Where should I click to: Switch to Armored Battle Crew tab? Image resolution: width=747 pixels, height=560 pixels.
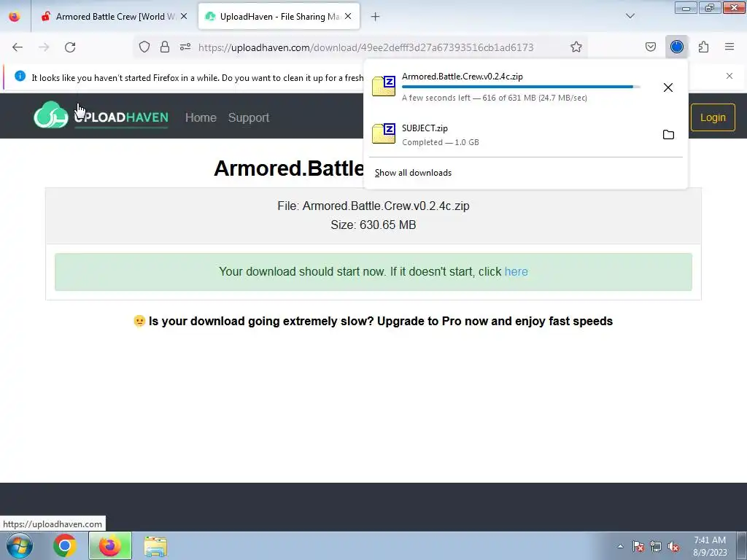[x=115, y=16]
